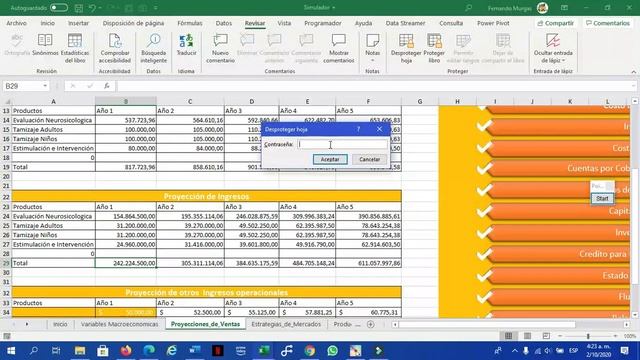Open the undo history dropdown arrow
The width and height of the screenshot is (640, 360).
click(100, 8)
